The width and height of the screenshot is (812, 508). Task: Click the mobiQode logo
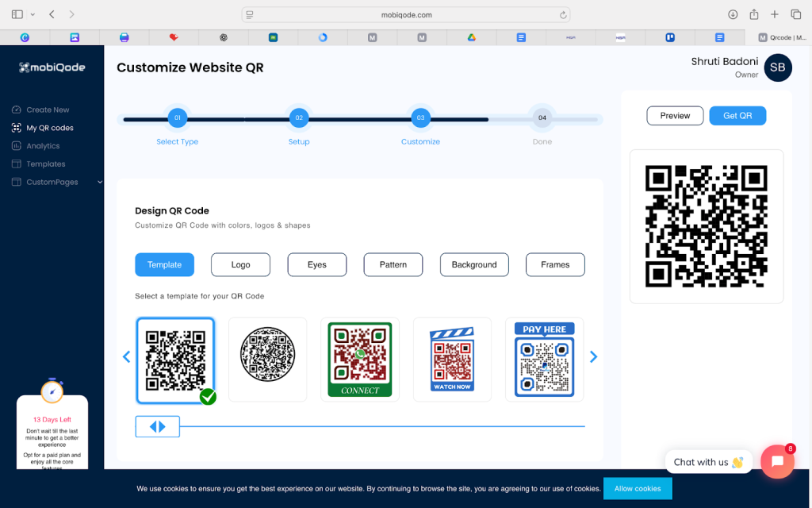(52, 67)
